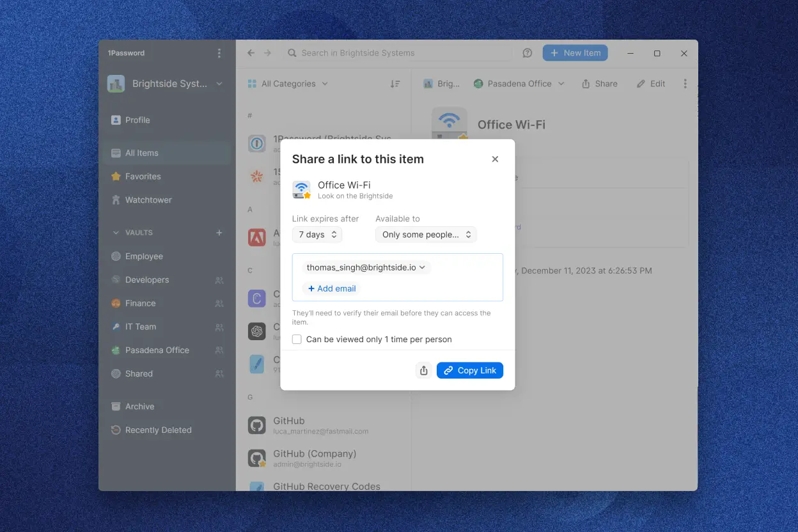Click the Adobe item icon in list
The width and height of the screenshot is (798, 532).
click(256, 237)
